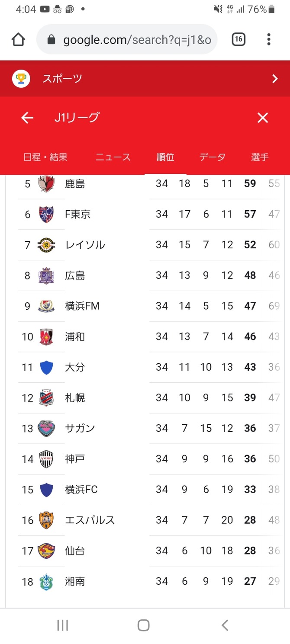Tap the Android recent apps button
Image resolution: width=290 pixels, height=644 pixels.
[63, 625]
